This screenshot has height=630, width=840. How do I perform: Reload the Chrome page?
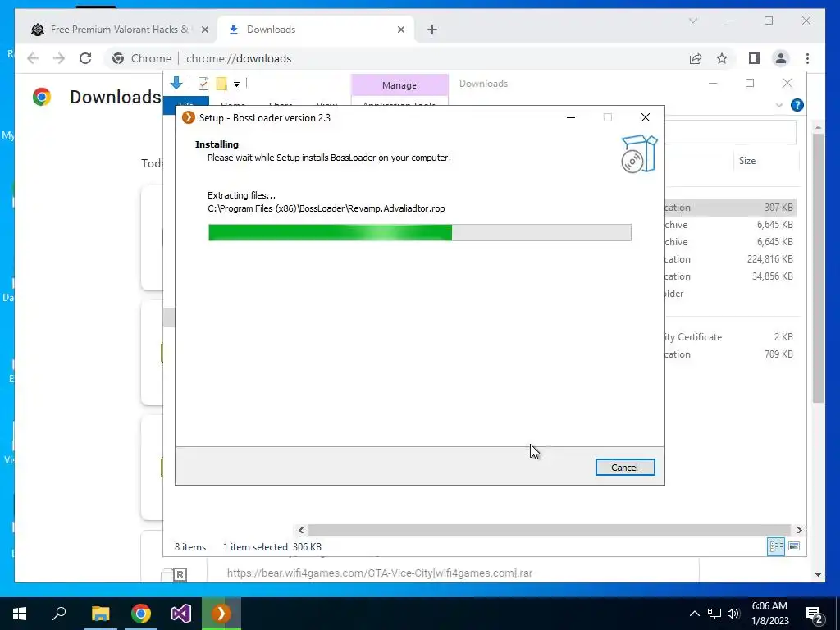coord(85,58)
